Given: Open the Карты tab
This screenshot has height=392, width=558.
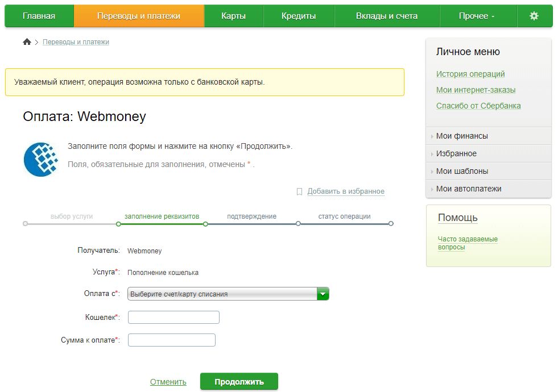Looking at the screenshot, I should pos(233,16).
